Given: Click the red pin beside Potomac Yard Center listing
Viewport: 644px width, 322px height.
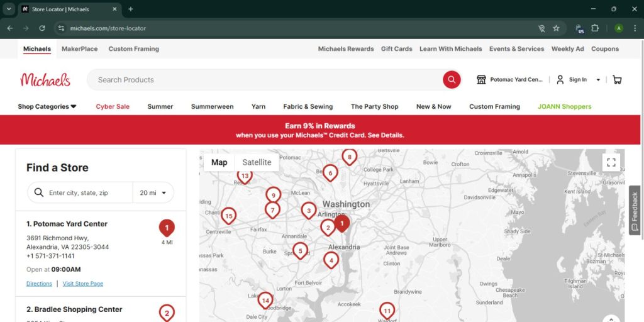Looking at the screenshot, I should tap(167, 228).
